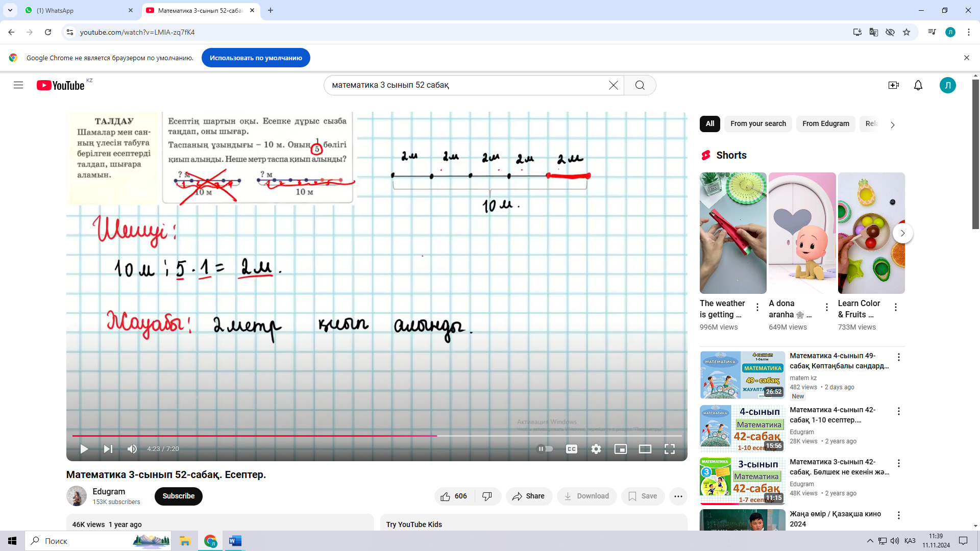Switch to theater mode view

tap(645, 449)
